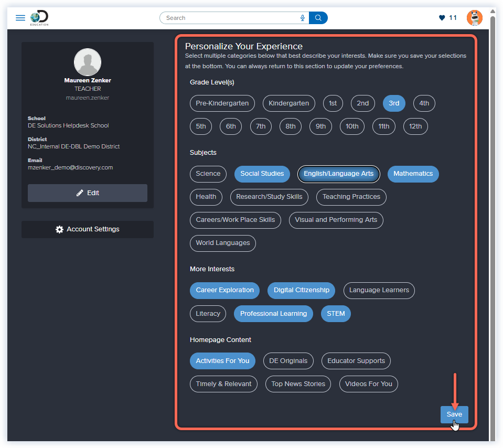This screenshot has height=448, width=503.
Task: Click Maureen Zenker's profile picture
Action: coord(88,62)
